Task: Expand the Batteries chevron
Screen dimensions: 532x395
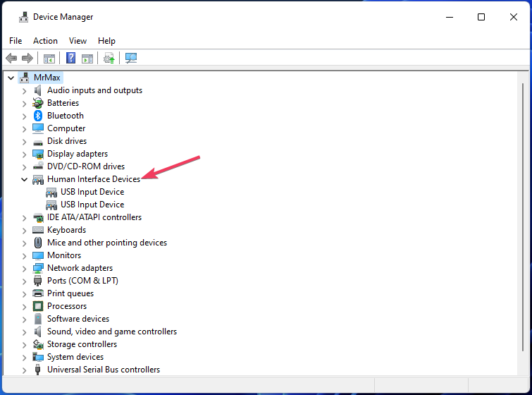Action: point(24,104)
